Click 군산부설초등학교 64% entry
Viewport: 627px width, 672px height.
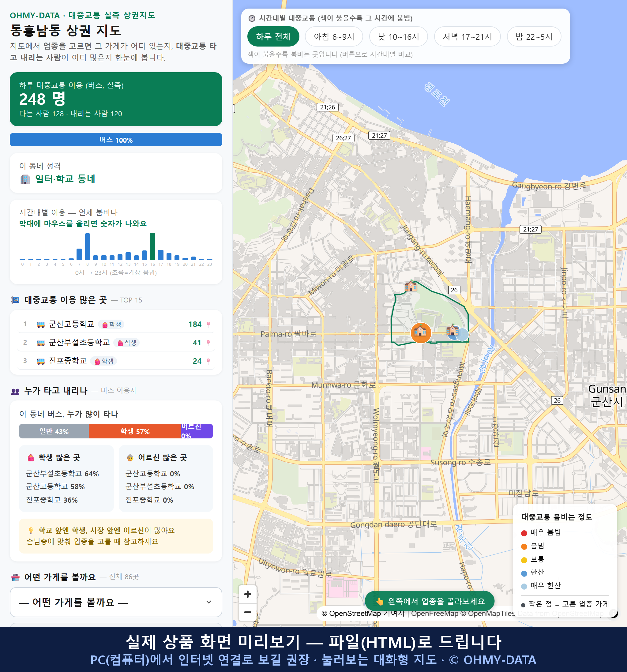coord(62,474)
